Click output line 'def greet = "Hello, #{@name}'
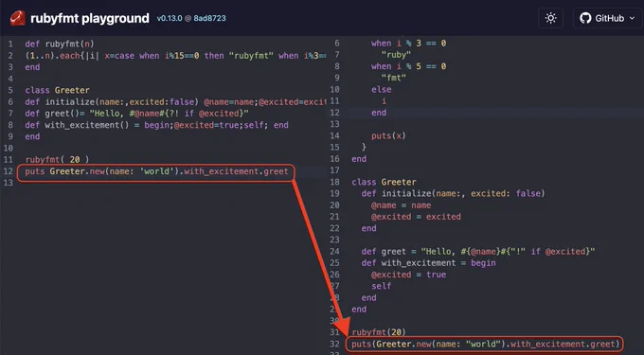644x355 pixels. pyautogui.click(x=478, y=251)
